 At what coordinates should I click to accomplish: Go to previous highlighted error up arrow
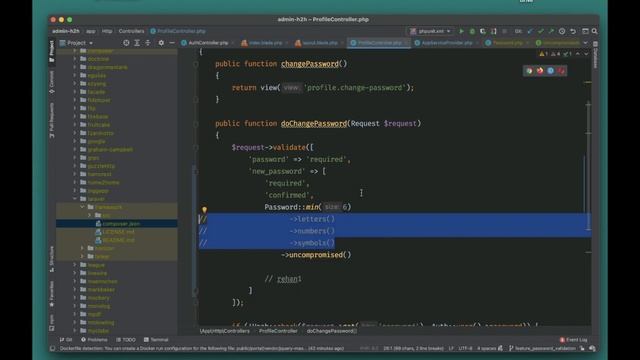(578, 53)
